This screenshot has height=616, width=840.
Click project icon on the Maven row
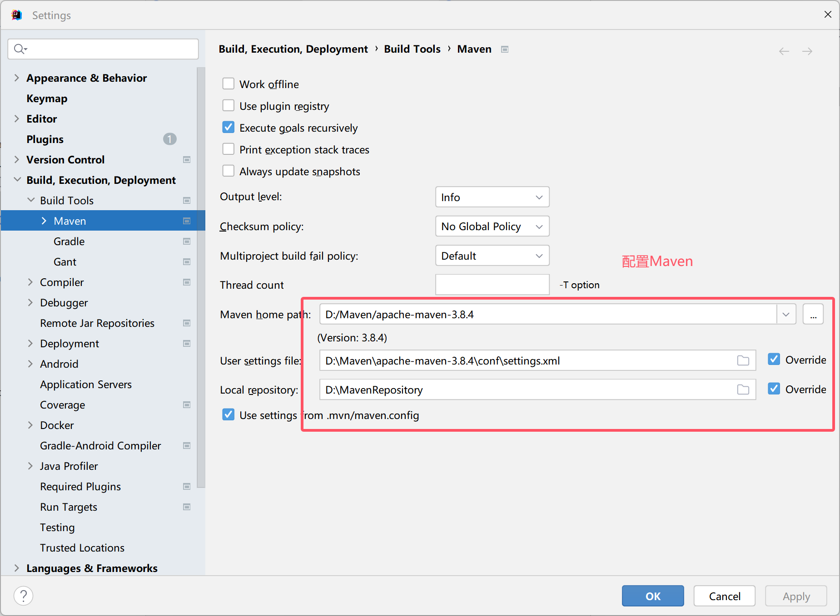click(186, 221)
